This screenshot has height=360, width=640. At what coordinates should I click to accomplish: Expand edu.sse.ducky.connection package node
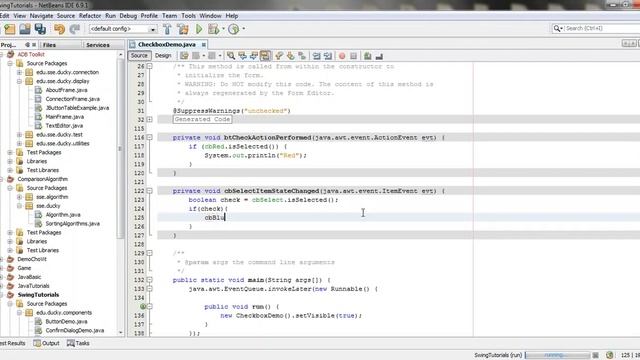pos(20,72)
